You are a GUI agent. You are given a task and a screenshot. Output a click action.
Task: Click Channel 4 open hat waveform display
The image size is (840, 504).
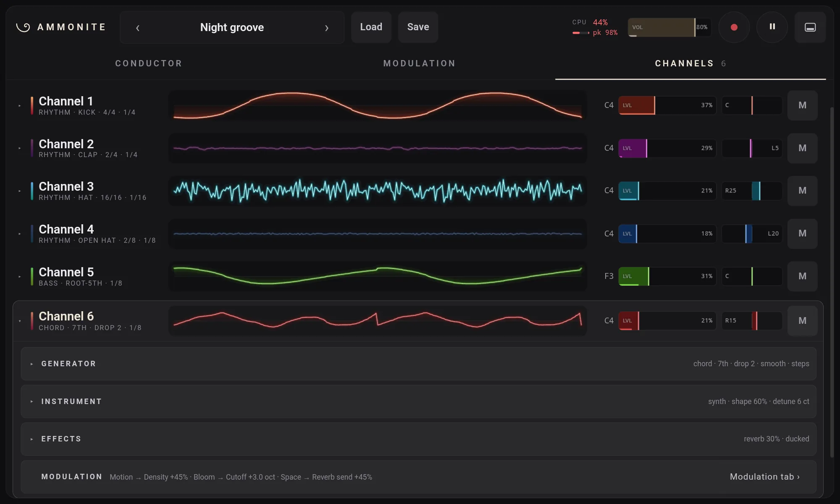[378, 234]
